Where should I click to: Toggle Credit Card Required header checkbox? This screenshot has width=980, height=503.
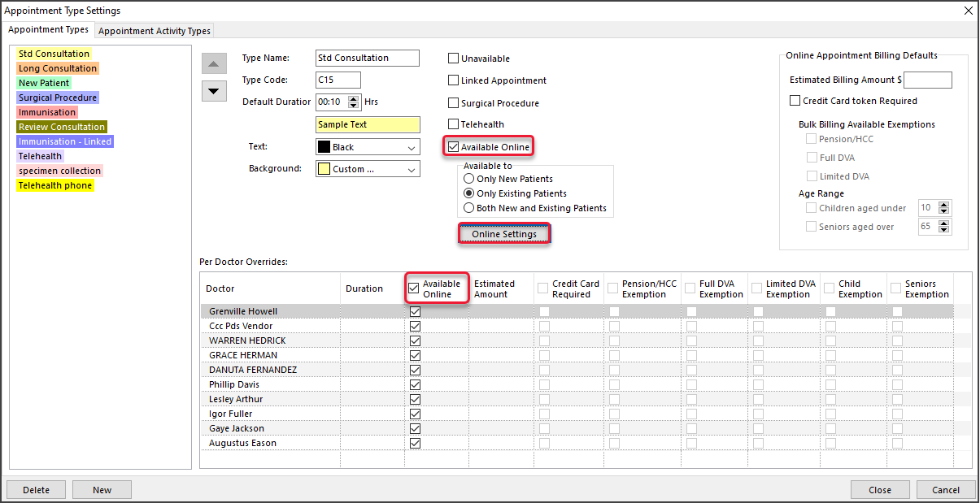pyautogui.click(x=542, y=288)
